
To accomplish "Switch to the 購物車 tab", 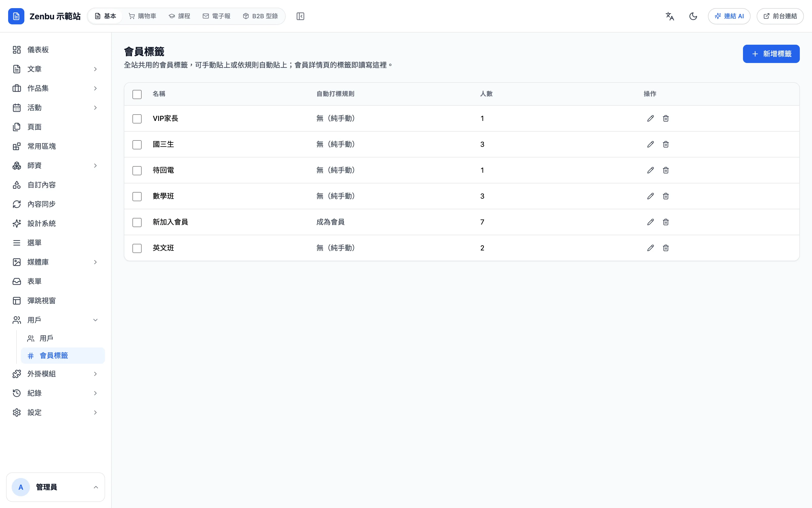I will point(143,16).
